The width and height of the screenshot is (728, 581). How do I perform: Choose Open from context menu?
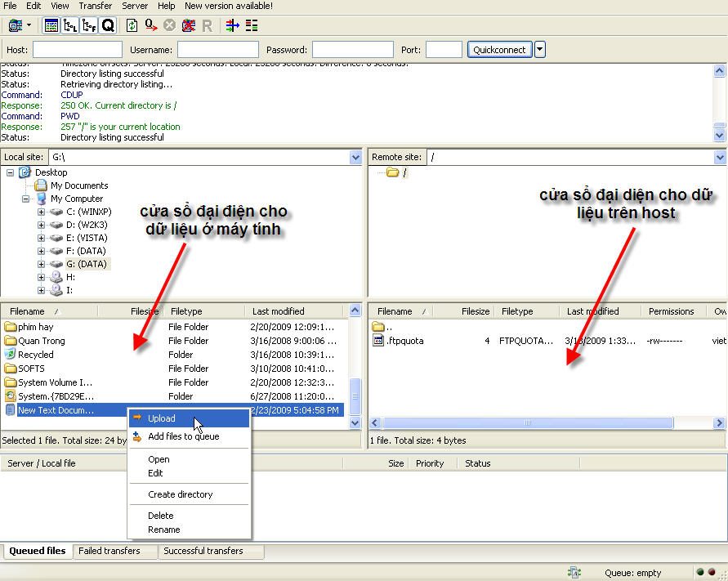pos(189,459)
